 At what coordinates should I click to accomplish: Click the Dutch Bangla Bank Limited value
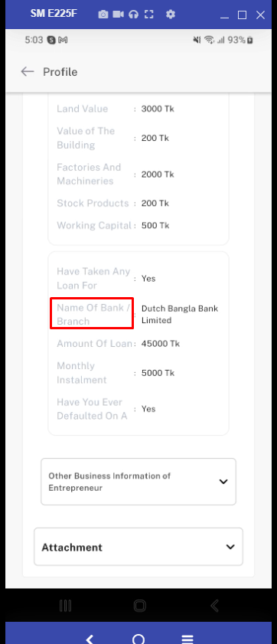tap(180, 314)
